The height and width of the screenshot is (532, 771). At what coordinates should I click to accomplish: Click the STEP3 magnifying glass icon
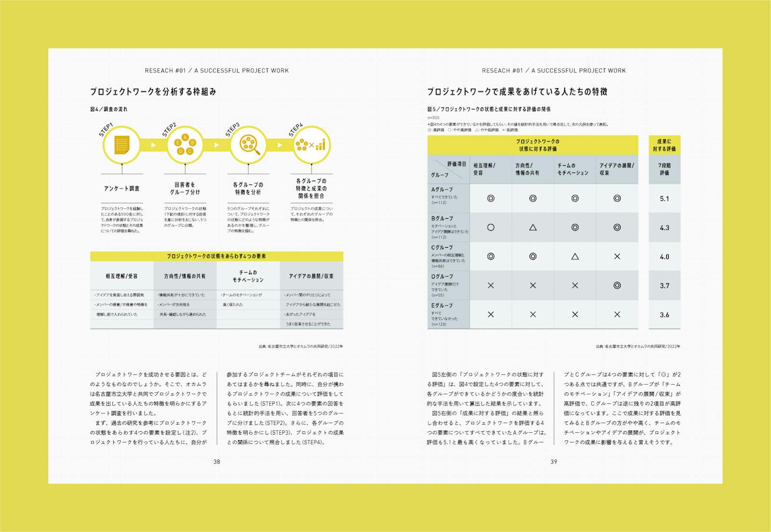[x=249, y=145]
